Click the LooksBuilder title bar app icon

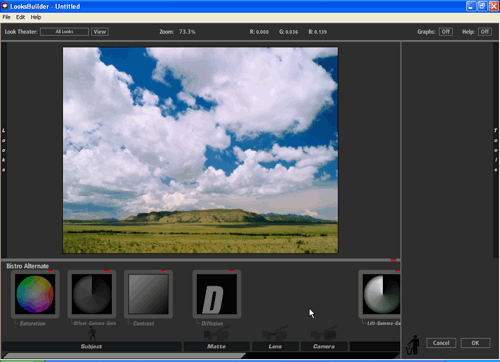pos(5,6)
